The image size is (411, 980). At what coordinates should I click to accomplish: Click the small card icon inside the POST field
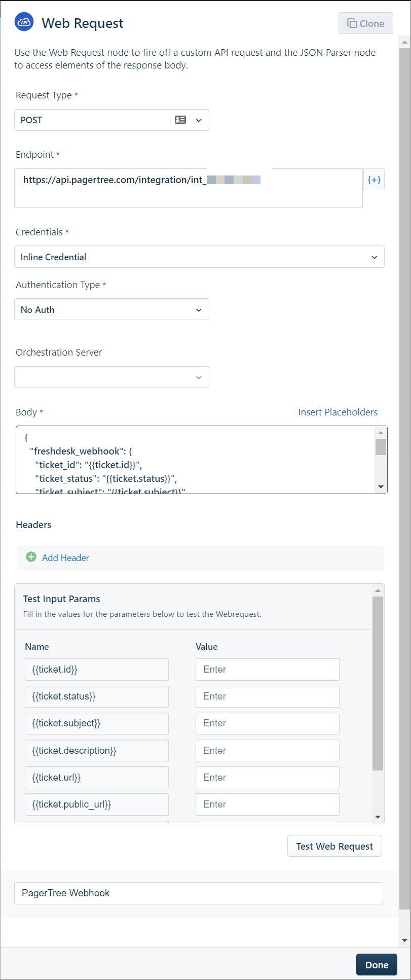pos(181,120)
